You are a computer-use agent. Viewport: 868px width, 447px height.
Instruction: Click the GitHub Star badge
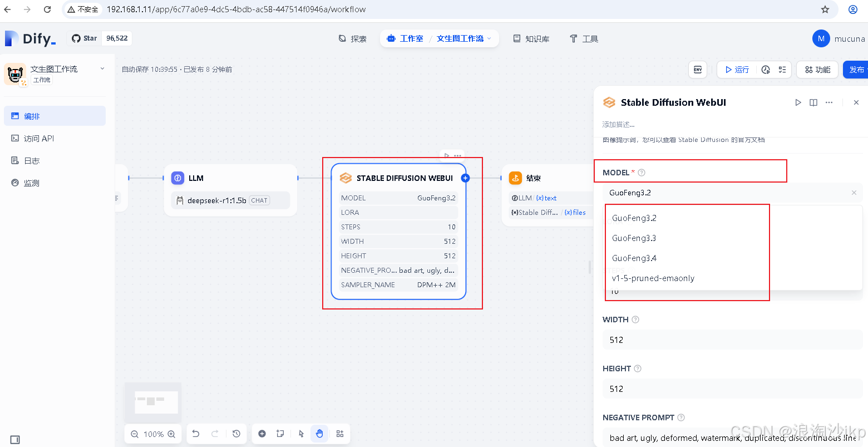pos(100,38)
